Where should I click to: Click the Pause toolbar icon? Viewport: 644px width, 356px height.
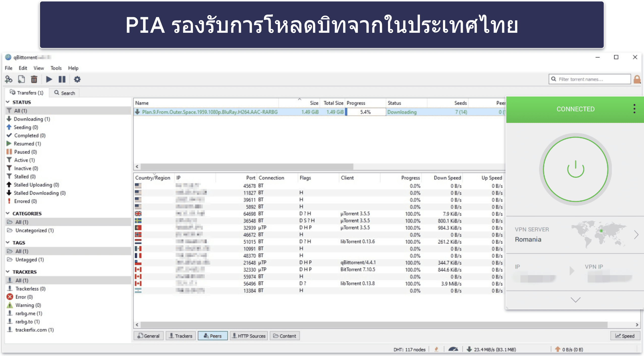(62, 79)
